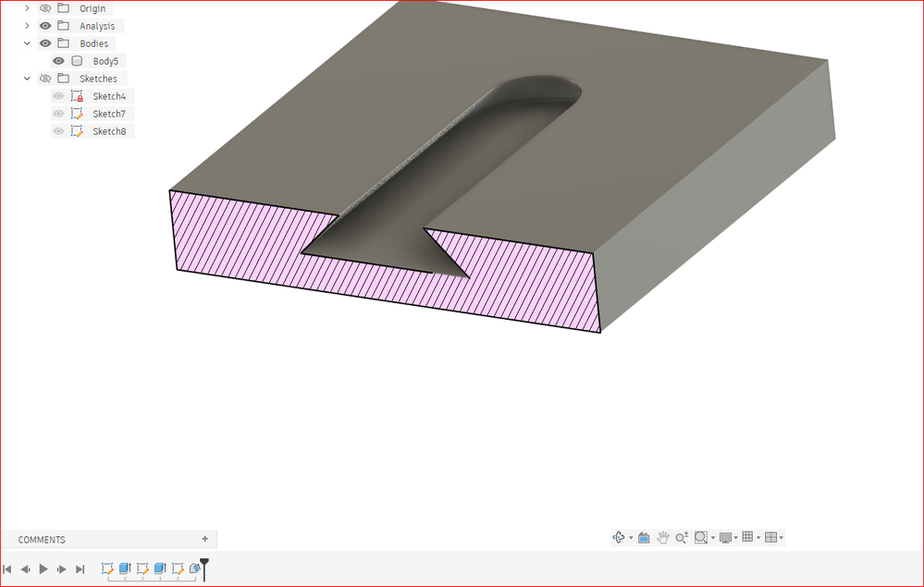Jump timeline to the end

tap(80, 569)
